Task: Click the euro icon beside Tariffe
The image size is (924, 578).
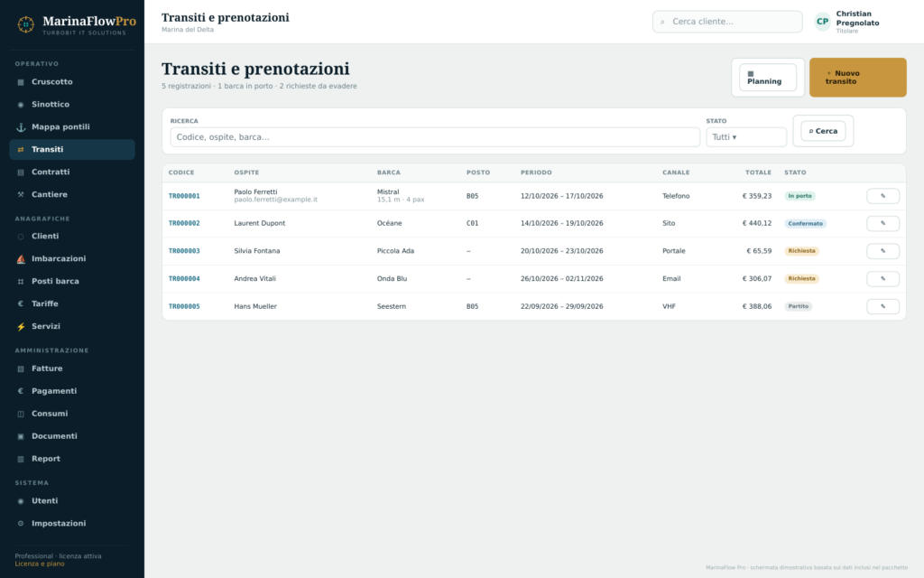Action: point(21,303)
